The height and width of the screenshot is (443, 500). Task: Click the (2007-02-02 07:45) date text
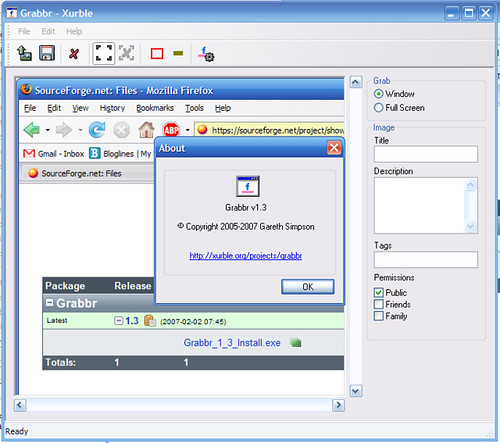(x=193, y=322)
